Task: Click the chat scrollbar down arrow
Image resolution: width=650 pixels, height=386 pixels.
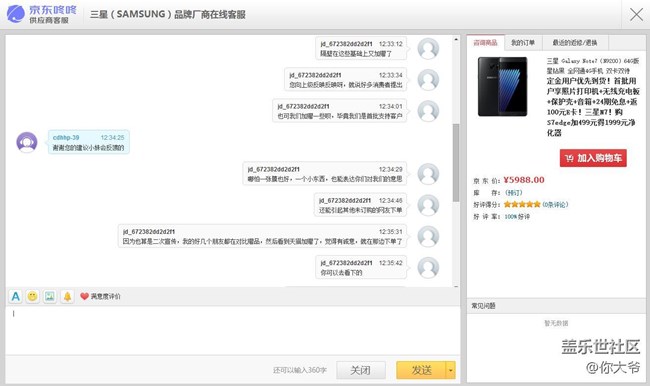Action: click(456, 286)
